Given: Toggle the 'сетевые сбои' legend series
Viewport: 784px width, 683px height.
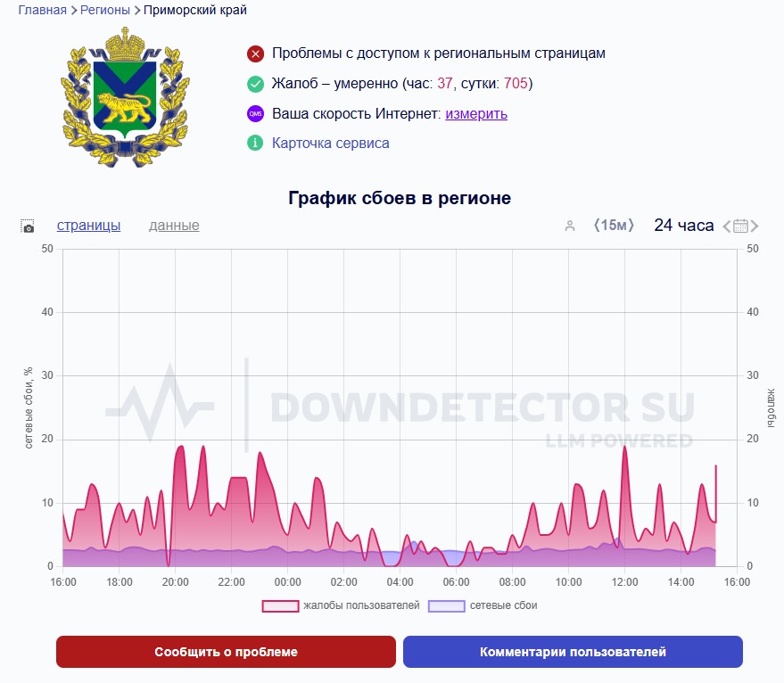Looking at the screenshot, I should point(483,606).
